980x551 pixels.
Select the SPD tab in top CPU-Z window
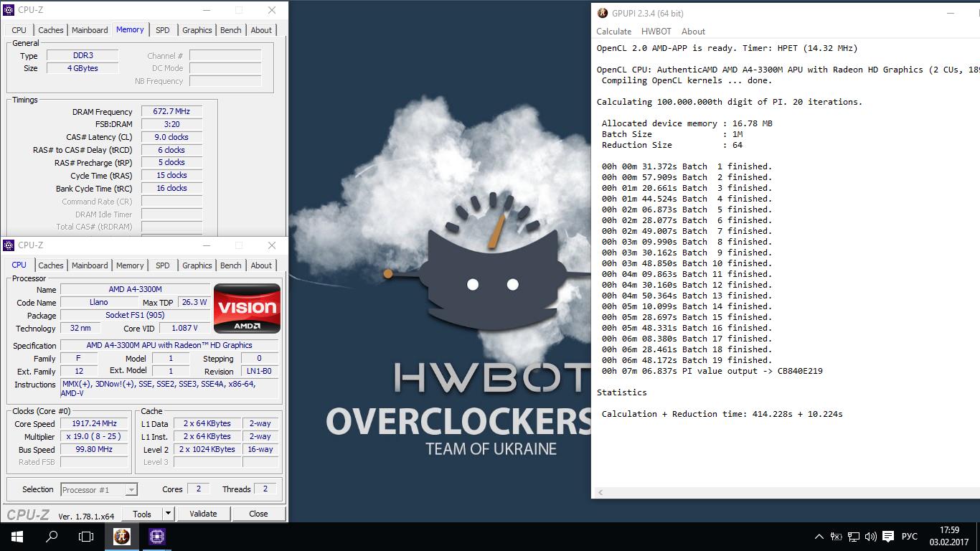point(163,30)
